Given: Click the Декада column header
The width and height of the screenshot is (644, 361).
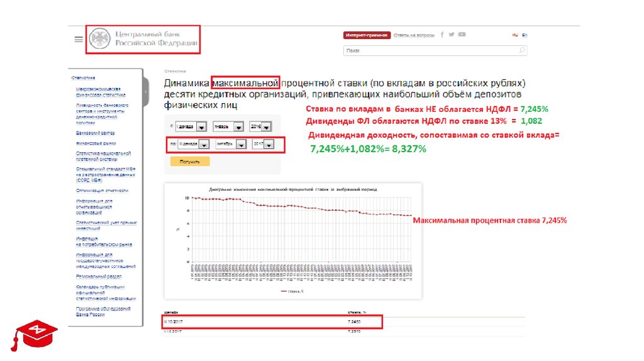Looking at the screenshot, I should (171, 313).
